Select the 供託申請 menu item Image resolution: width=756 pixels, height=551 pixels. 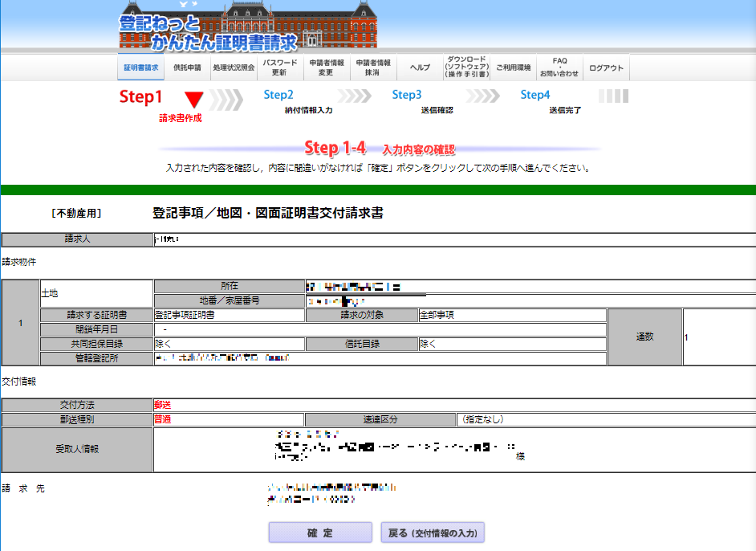click(187, 68)
